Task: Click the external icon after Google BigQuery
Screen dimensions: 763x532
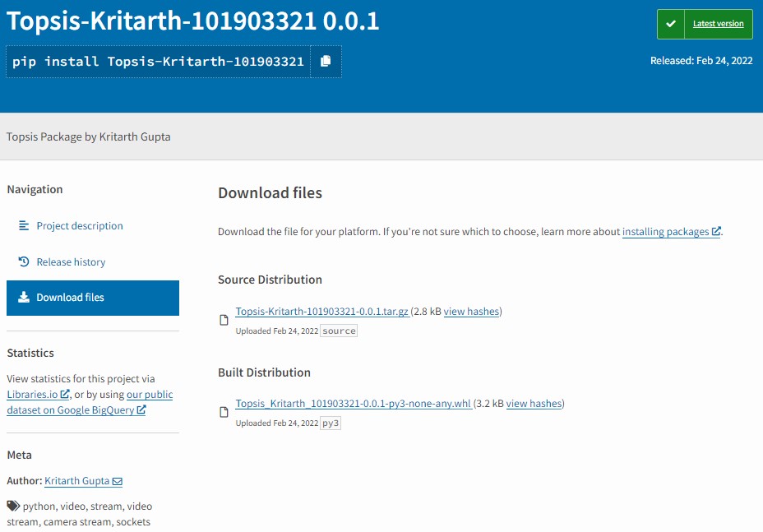Action: (x=141, y=409)
